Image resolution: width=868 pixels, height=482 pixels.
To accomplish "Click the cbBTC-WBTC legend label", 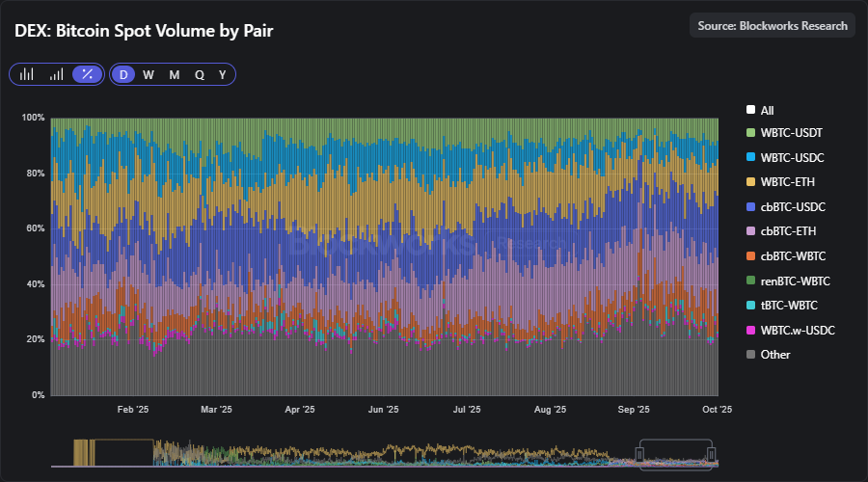I will (x=794, y=255).
